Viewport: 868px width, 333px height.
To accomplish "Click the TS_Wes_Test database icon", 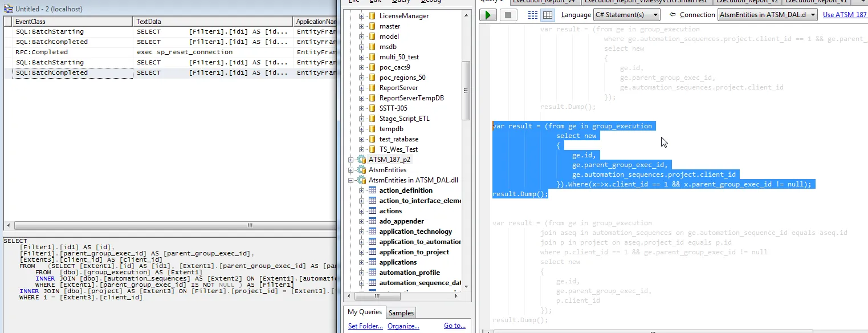I will [x=372, y=149].
